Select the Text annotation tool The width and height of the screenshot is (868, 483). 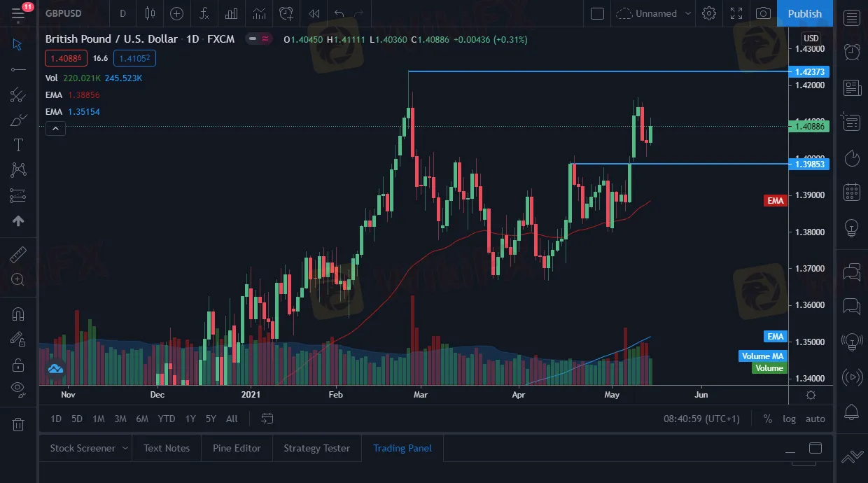click(x=18, y=145)
